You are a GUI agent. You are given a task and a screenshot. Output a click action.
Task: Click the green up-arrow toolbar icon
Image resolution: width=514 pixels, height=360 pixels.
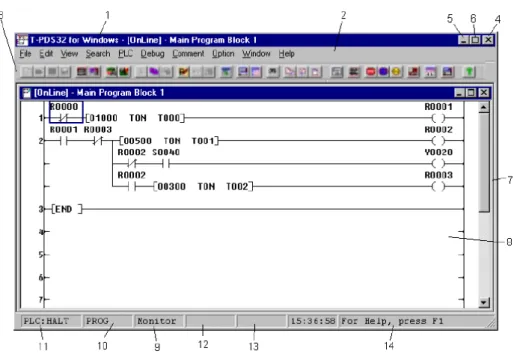click(x=469, y=71)
